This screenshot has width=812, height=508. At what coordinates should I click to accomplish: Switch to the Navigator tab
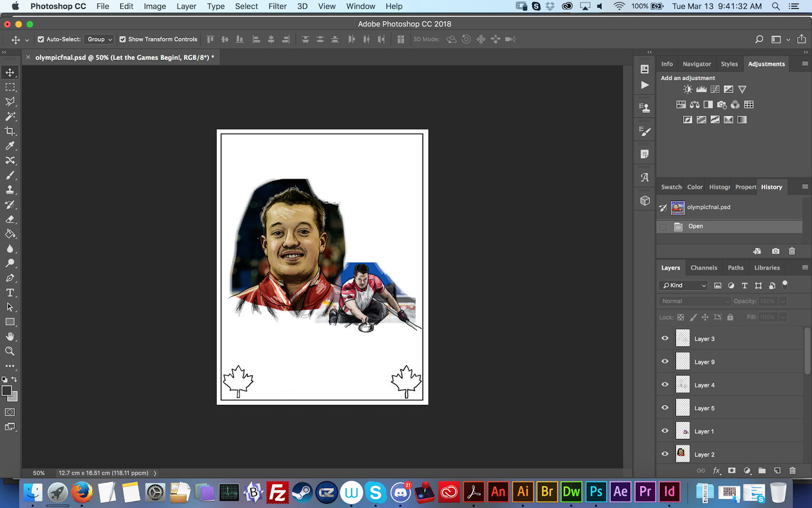[697, 64]
